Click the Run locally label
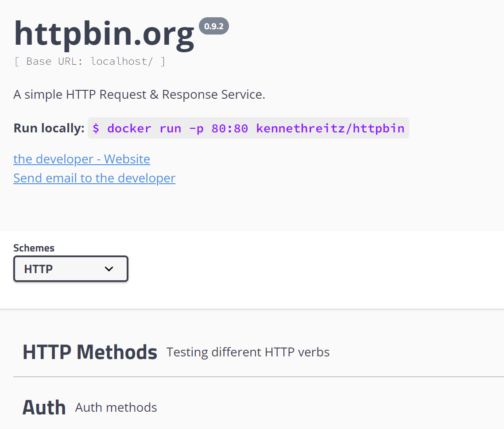The width and height of the screenshot is (504, 429). [x=49, y=128]
